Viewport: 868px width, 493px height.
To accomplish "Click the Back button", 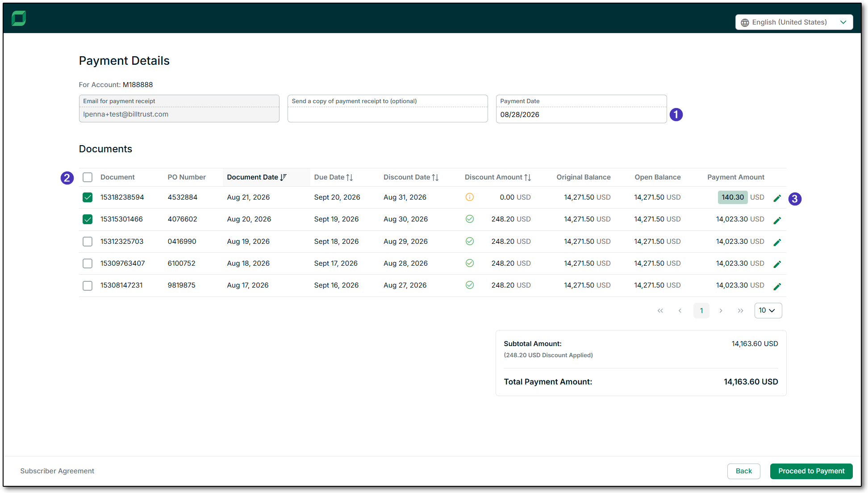I will (x=743, y=471).
